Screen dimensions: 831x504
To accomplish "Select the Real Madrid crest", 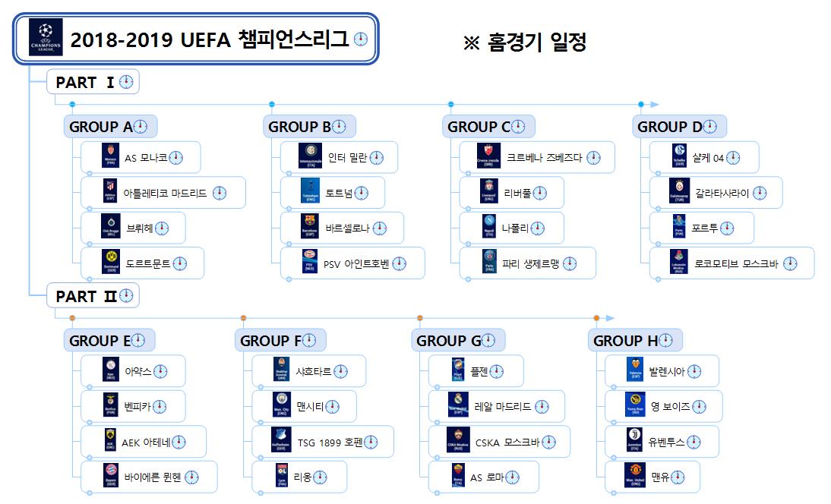I will click(x=457, y=406).
